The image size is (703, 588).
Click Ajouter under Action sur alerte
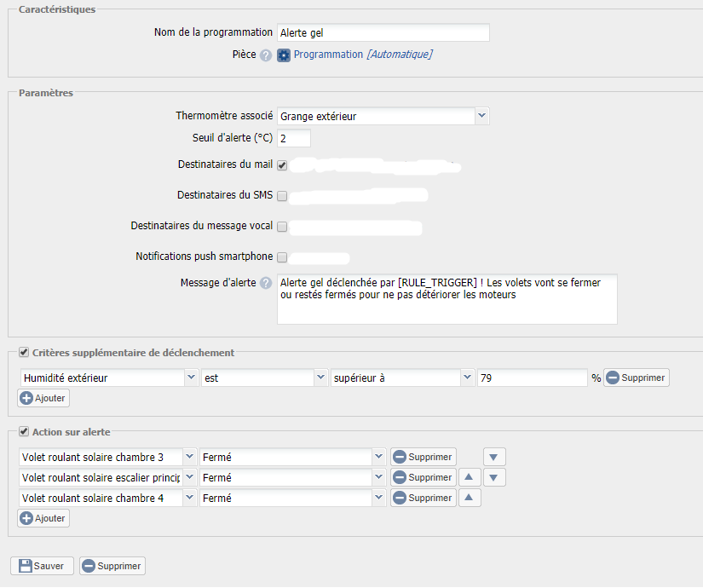click(43, 518)
